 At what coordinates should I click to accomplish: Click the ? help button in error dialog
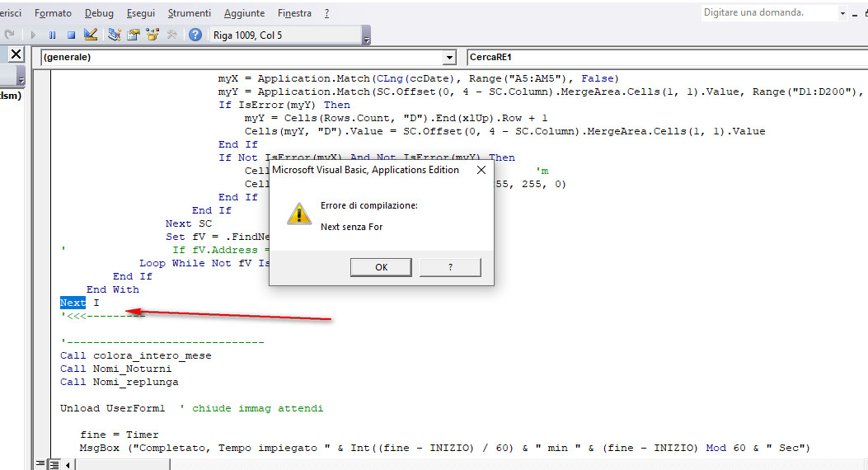[450, 267]
